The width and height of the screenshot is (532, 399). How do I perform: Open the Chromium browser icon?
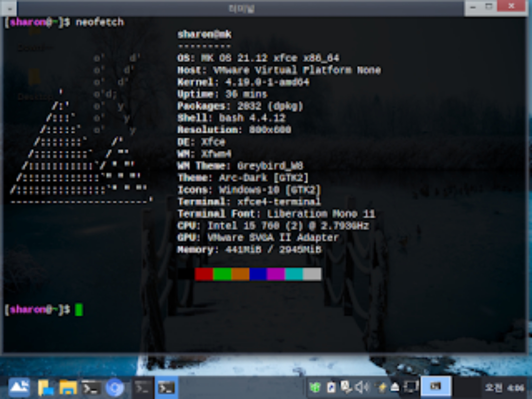point(114,388)
